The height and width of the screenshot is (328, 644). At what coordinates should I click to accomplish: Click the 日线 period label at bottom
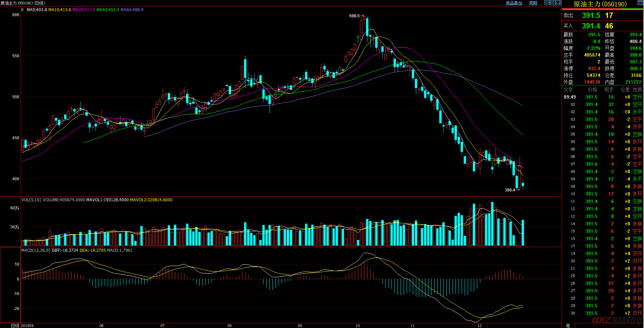pos(15,326)
